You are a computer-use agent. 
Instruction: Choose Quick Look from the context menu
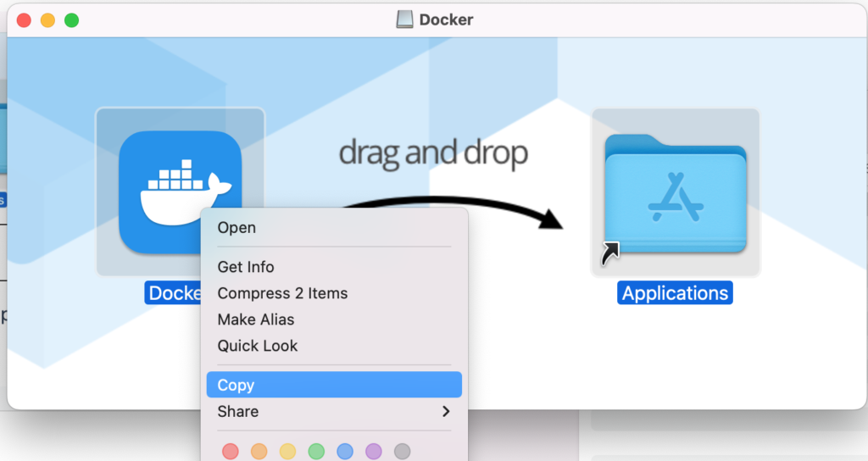pyautogui.click(x=258, y=346)
